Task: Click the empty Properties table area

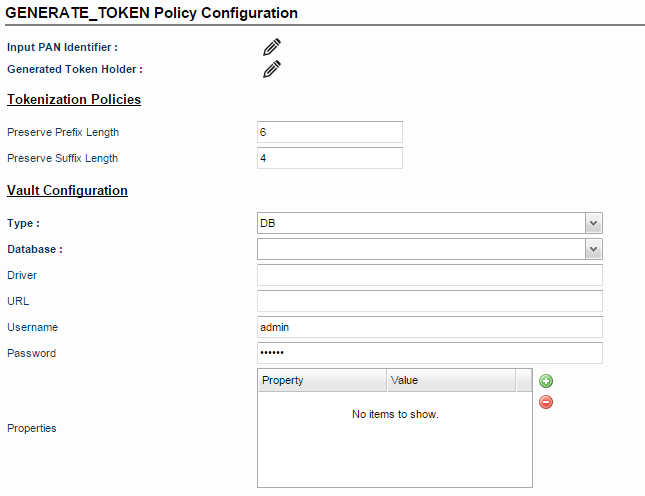Action: click(x=395, y=439)
